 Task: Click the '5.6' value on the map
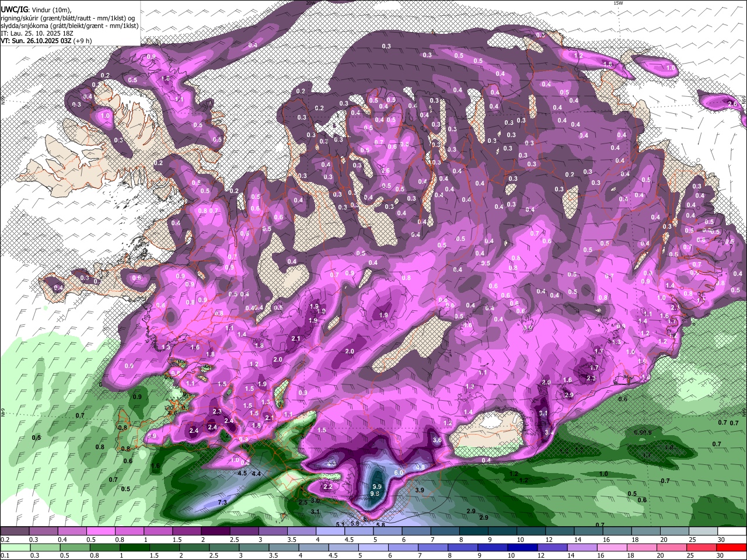[x=355, y=524]
